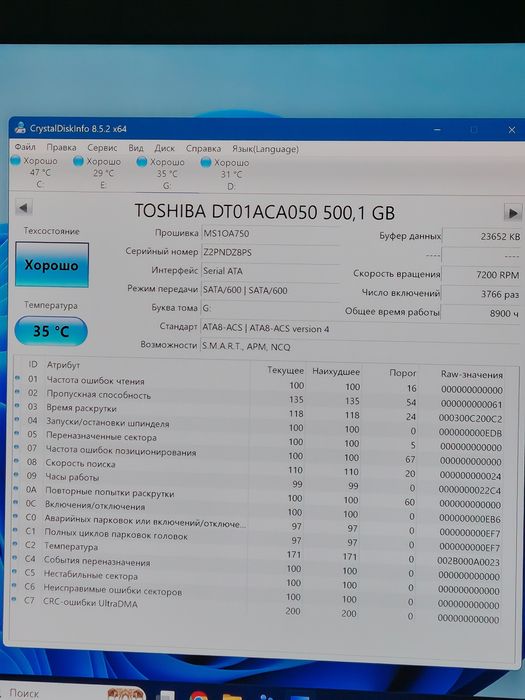525x700 pixels.
Task: Minimize the CrystalDiskInfo window
Action: coord(438,129)
